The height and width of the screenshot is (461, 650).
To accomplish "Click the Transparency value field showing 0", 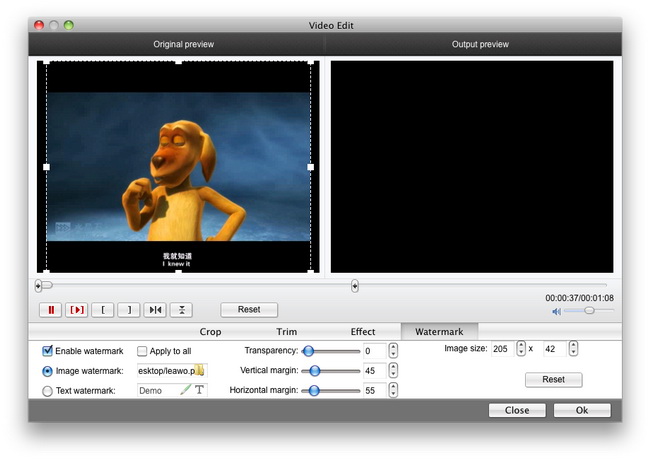I will tap(375, 351).
